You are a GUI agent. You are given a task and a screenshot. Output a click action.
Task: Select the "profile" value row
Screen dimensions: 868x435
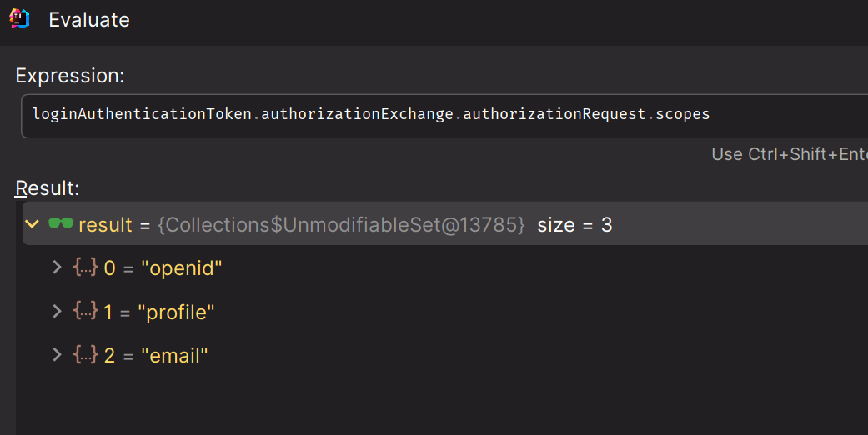177,312
